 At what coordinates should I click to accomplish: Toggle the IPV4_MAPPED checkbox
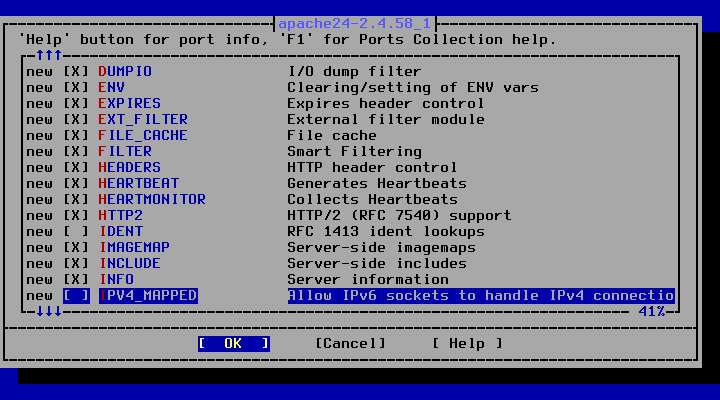[x=76, y=295]
